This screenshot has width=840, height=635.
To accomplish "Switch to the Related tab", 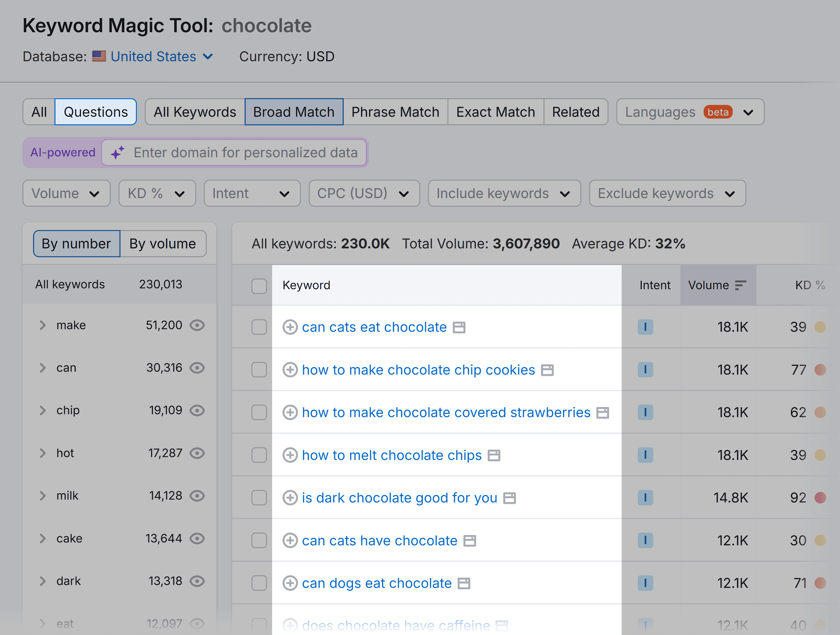I will [576, 112].
